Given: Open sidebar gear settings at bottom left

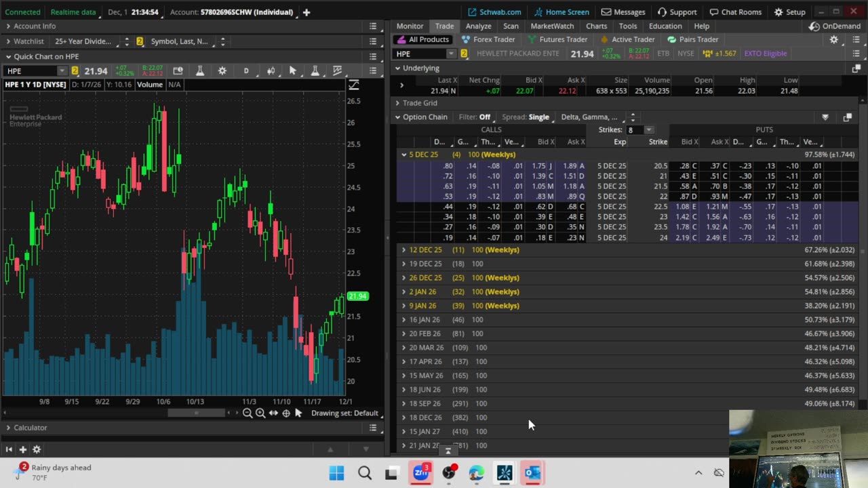Looking at the screenshot, I should [37, 449].
